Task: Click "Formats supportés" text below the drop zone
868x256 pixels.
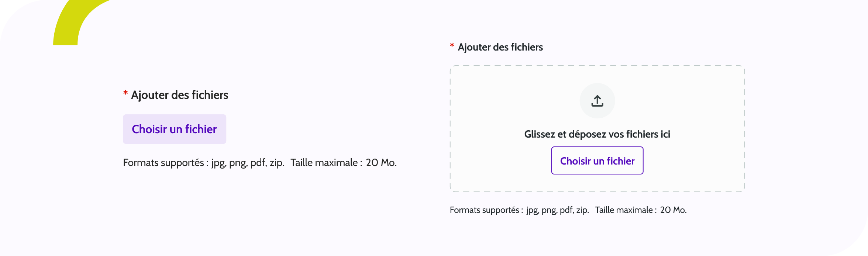Action: (484, 210)
